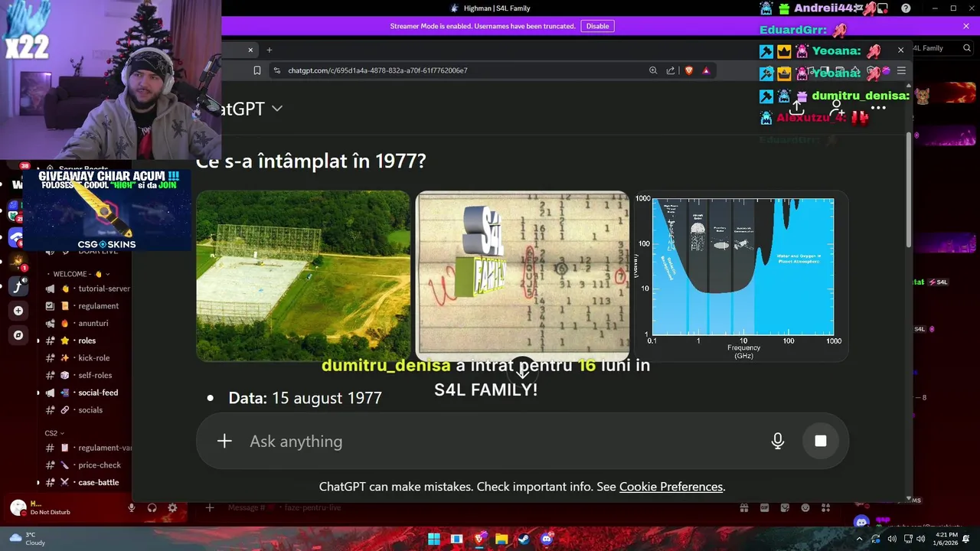Stop the ChatGPT response generation
This screenshot has height=551, width=980.
pyautogui.click(x=820, y=441)
